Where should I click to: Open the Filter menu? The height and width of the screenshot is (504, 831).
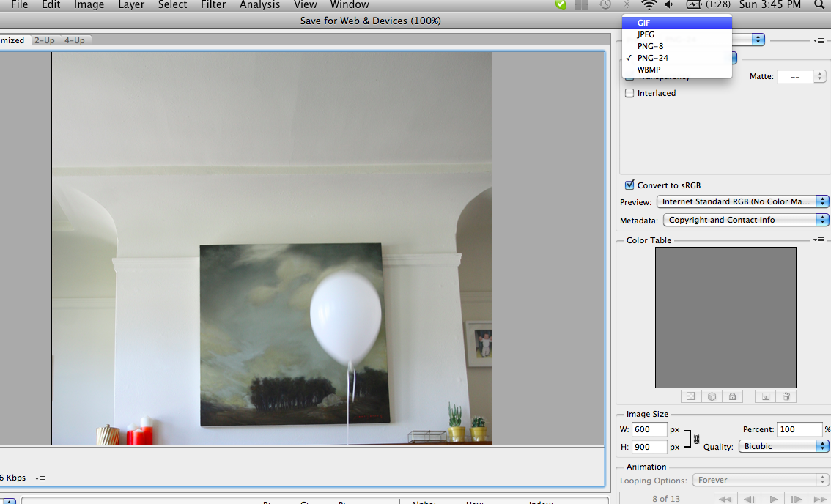pyautogui.click(x=213, y=5)
